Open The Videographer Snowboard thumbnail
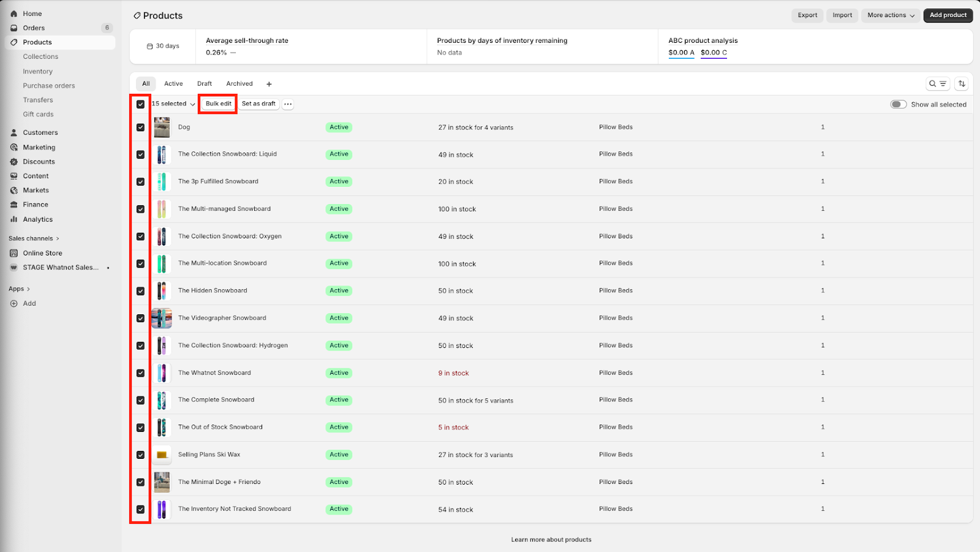This screenshot has height=552, width=980. [x=162, y=319]
